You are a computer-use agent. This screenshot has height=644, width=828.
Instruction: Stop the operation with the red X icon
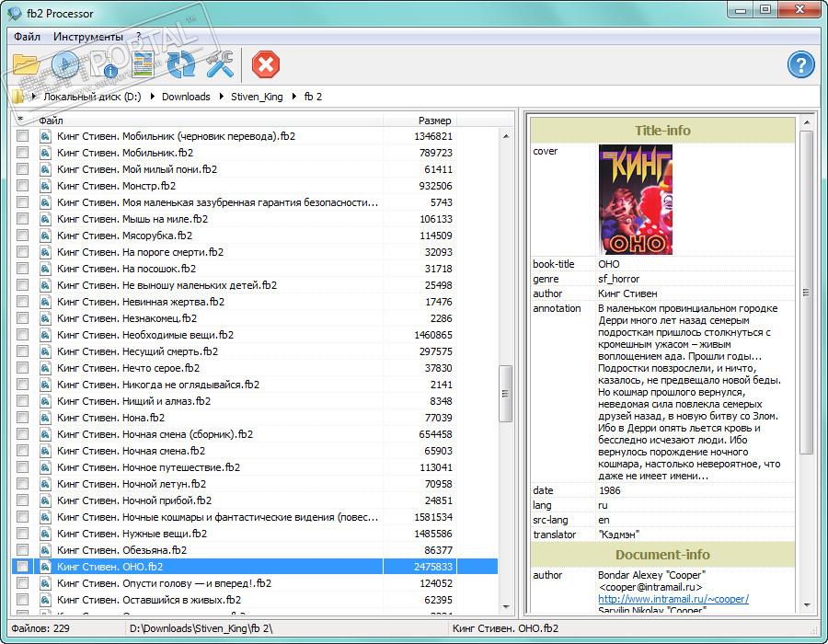pyautogui.click(x=266, y=65)
